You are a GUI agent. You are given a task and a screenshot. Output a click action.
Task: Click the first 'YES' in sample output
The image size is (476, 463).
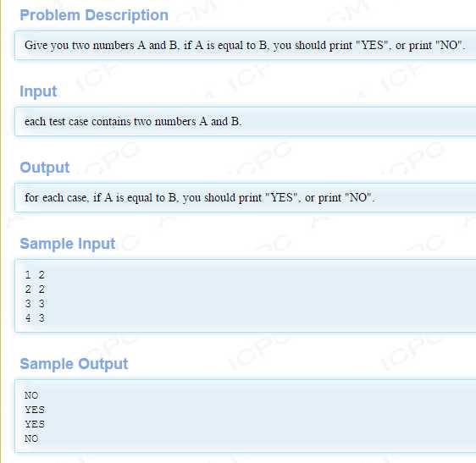[35, 410]
